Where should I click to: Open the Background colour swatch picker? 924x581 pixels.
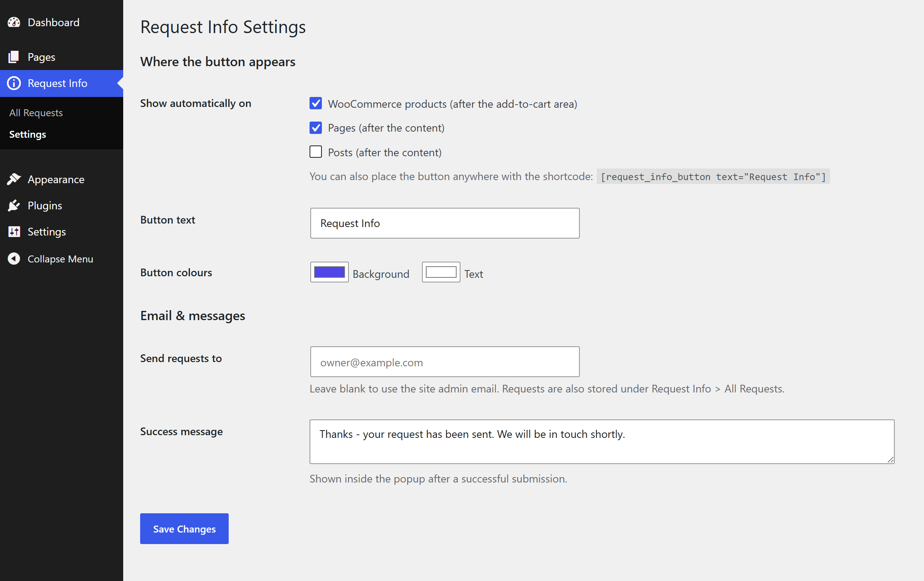(330, 272)
